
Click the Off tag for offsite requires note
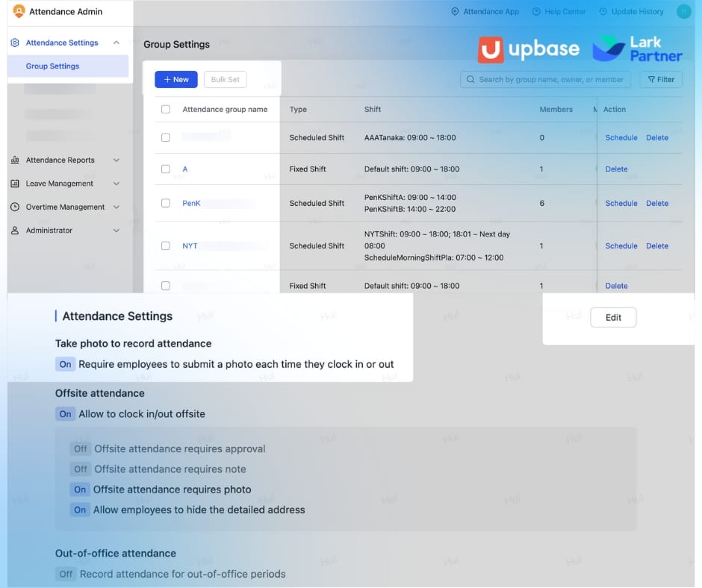[81, 469]
